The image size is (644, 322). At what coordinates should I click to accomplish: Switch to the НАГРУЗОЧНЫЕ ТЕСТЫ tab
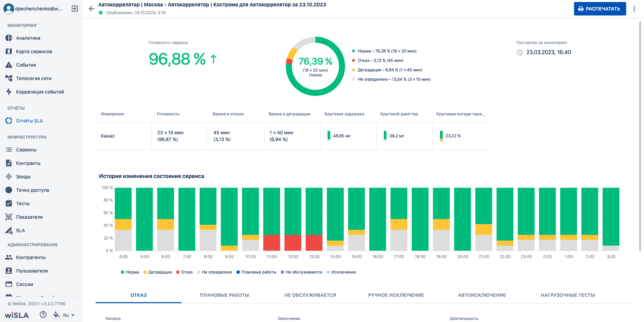[x=568, y=295]
